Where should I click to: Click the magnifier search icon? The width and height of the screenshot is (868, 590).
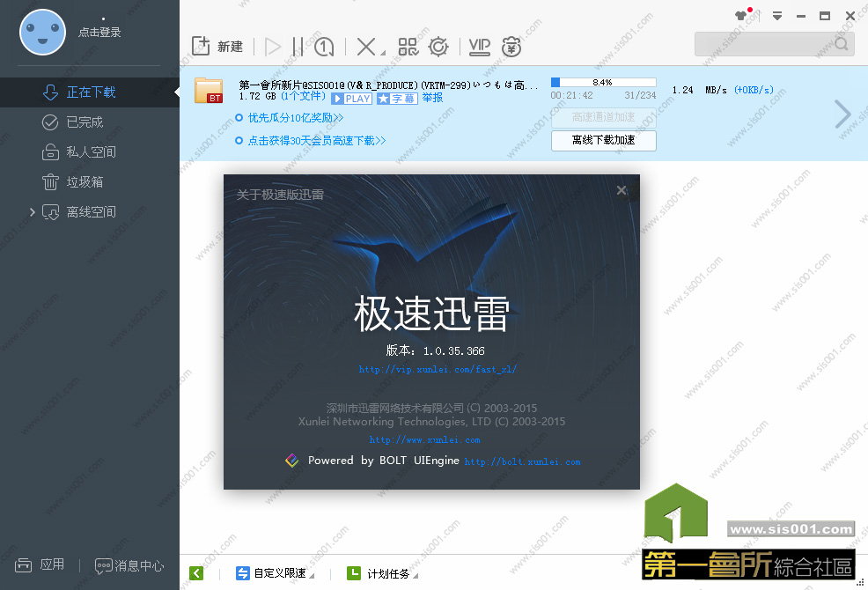coord(842,44)
